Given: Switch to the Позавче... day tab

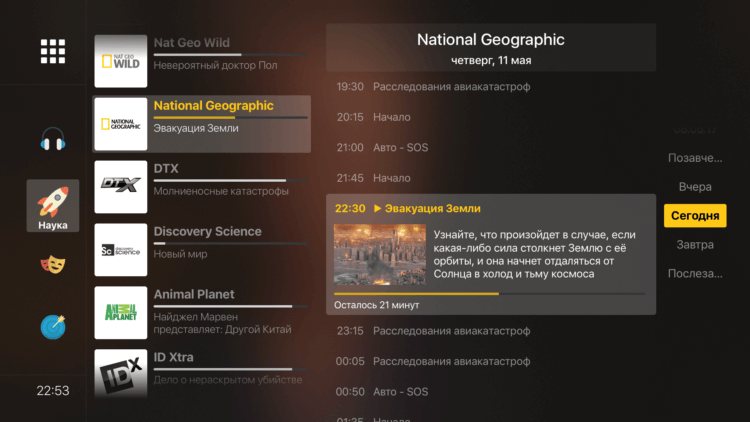Looking at the screenshot, I should 695,158.
